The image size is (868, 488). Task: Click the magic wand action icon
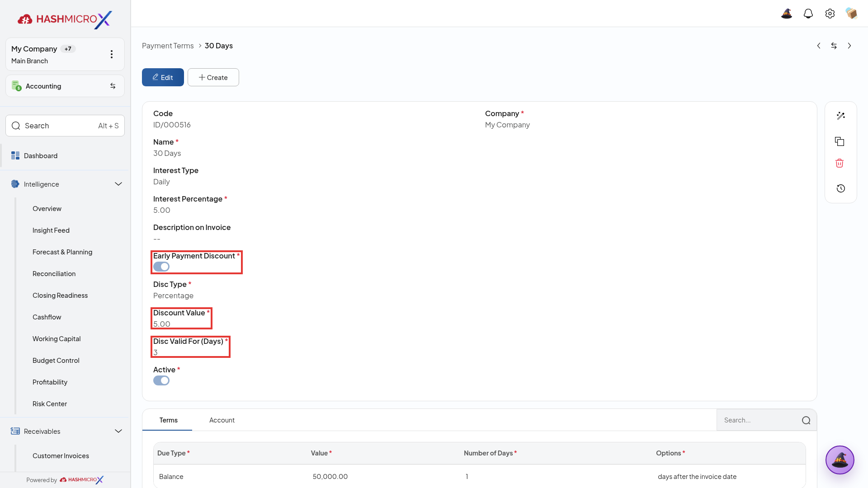(841, 116)
